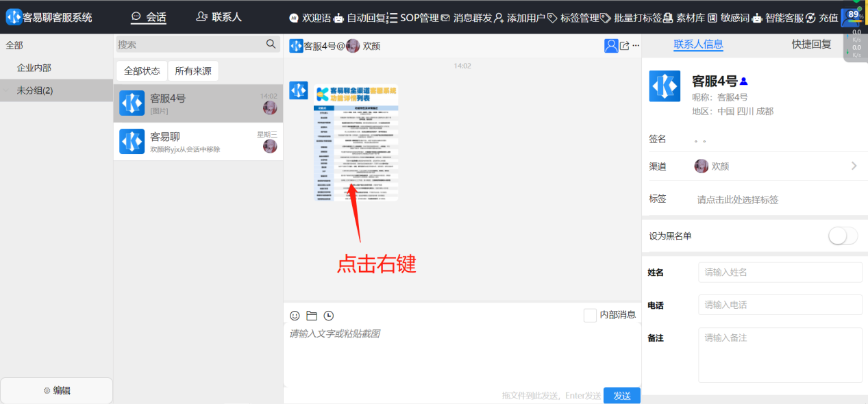868x404 pixels.
Task: Check the 内部消息 checkbox
Action: pos(590,315)
